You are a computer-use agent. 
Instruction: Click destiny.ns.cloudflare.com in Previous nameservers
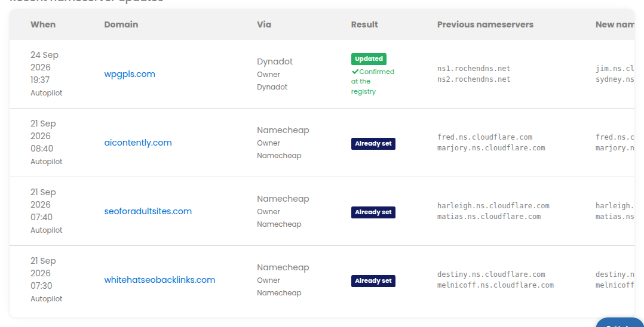pyautogui.click(x=491, y=274)
